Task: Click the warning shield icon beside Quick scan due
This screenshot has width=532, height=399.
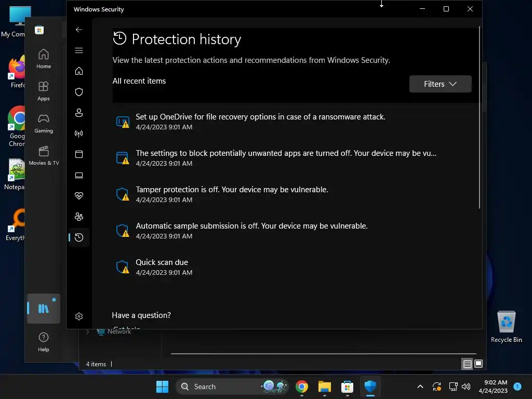Action: tap(123, 267)
